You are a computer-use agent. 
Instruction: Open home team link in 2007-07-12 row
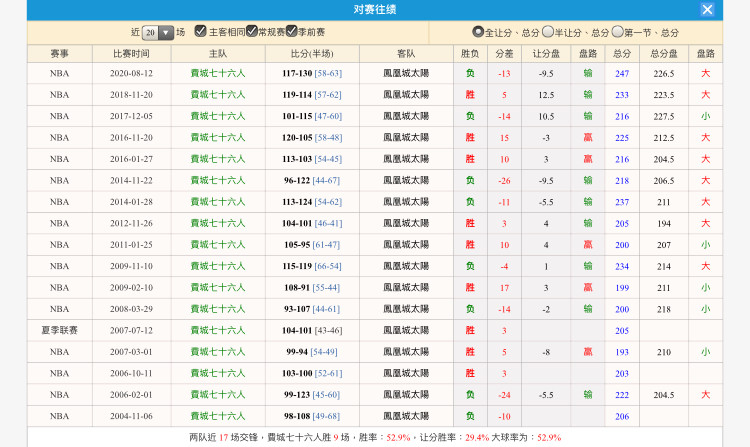(218, 330)
